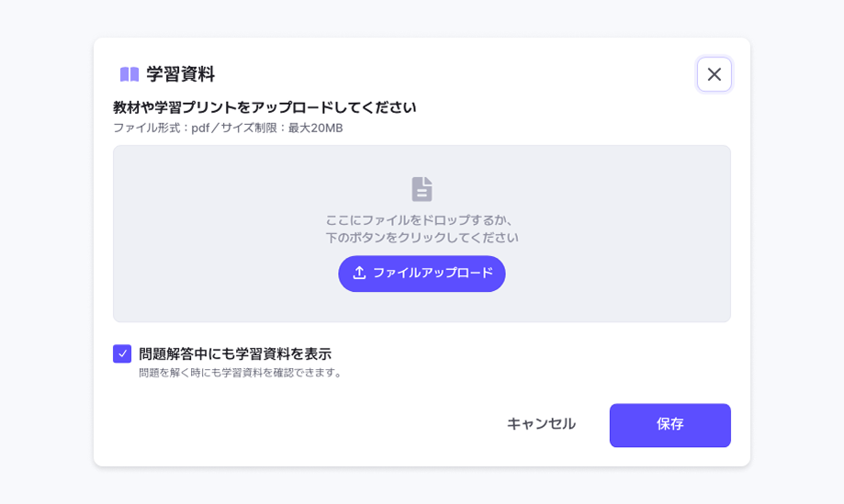Cancel the dialog with キャンセル

541,424
